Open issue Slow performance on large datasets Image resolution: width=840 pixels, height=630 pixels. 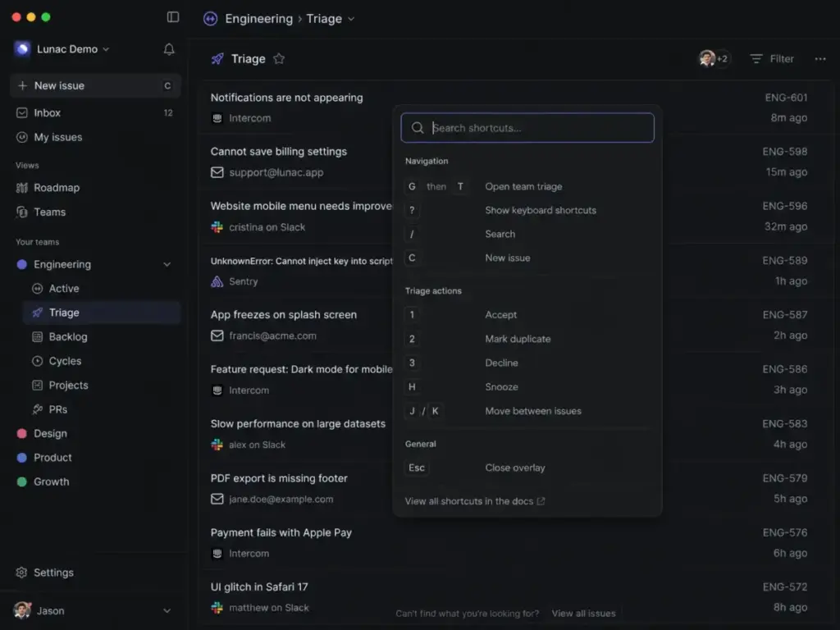click(x=298, y=424)
